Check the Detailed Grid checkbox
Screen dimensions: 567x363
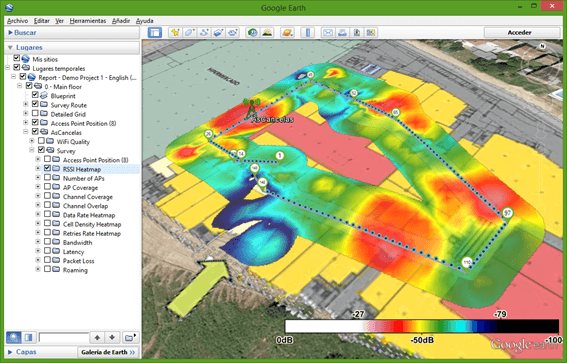click(x=35, y=114)
